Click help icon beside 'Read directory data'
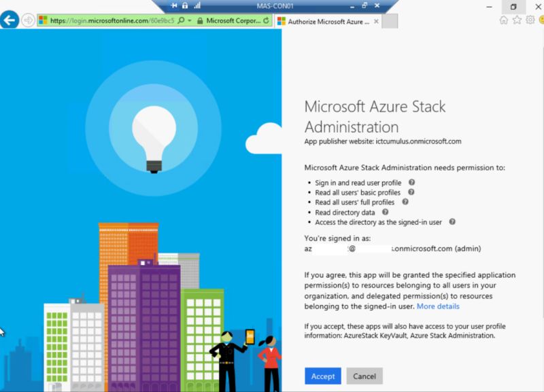This screenshot has width=544, height=392. click(x=385, y=212)
